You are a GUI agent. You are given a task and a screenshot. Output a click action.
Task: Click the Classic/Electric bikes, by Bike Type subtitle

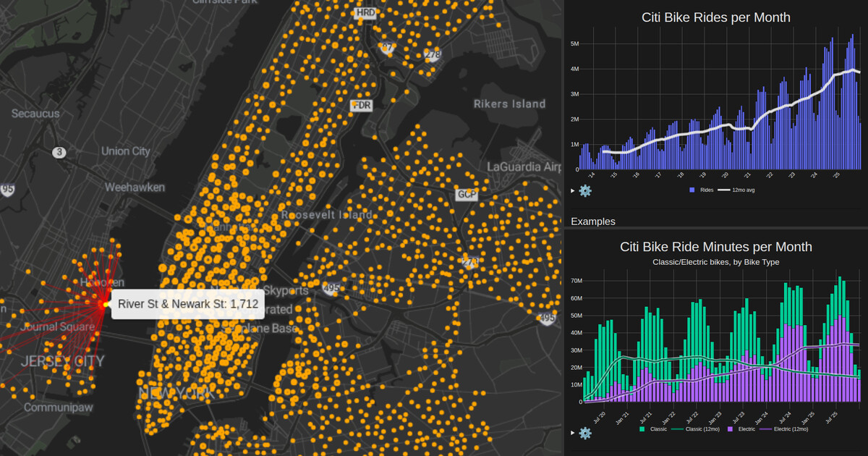click(716, 262)
